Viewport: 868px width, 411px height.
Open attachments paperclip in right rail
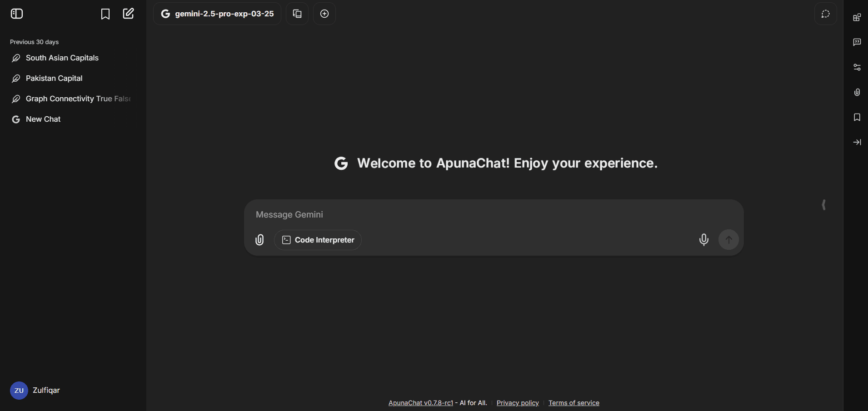pyautogui.click(x=857, y=92)
